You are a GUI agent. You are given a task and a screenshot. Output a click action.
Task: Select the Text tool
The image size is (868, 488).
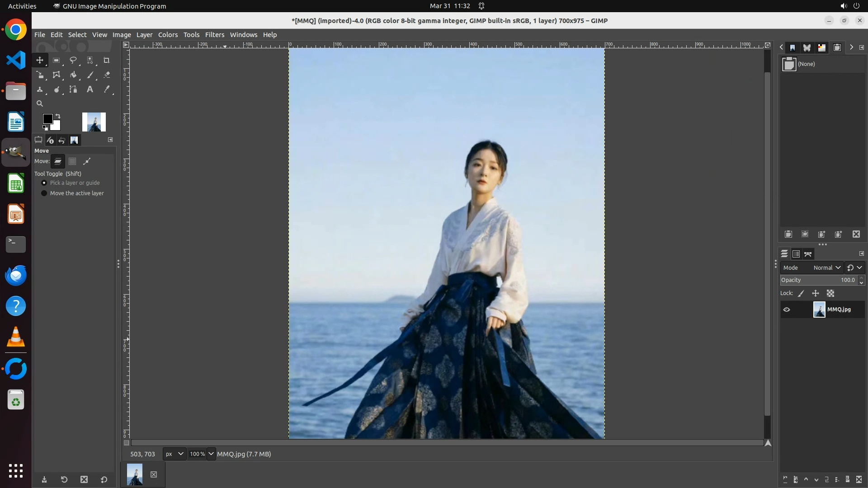pos(90,89)
